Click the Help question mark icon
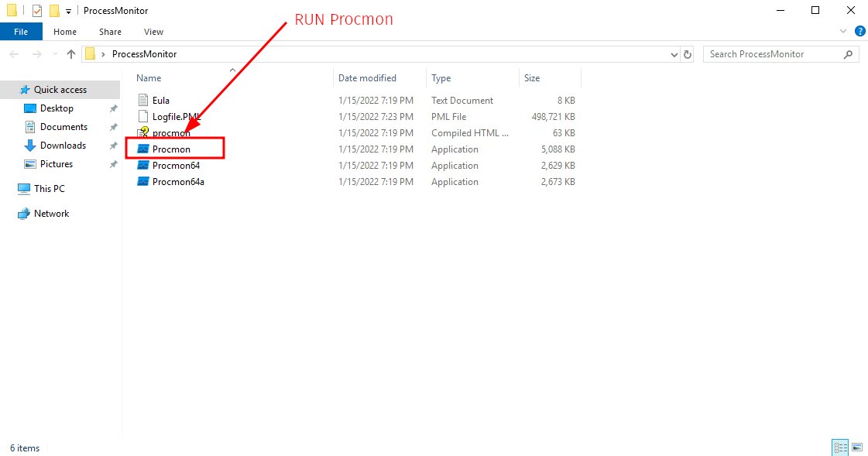The image size is (868, 456). tap(859, 32)
